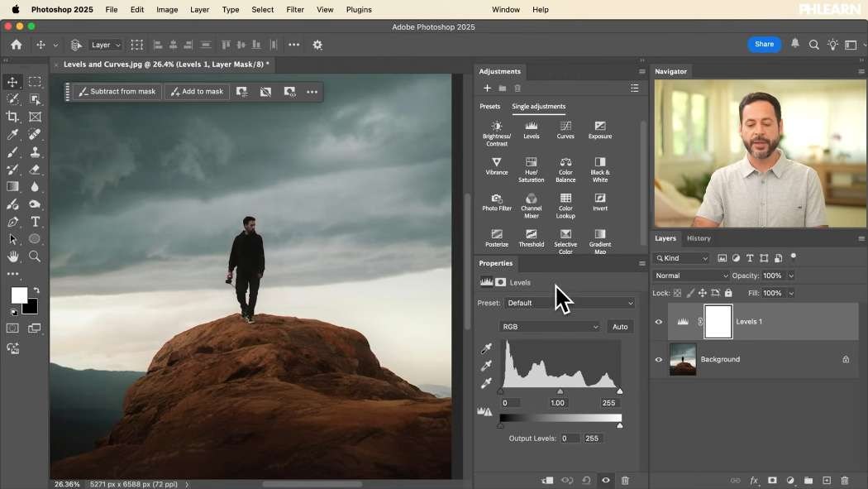Add a Color Balance adjustment
This screenshot has height=489, width=868.
point(565,170)
